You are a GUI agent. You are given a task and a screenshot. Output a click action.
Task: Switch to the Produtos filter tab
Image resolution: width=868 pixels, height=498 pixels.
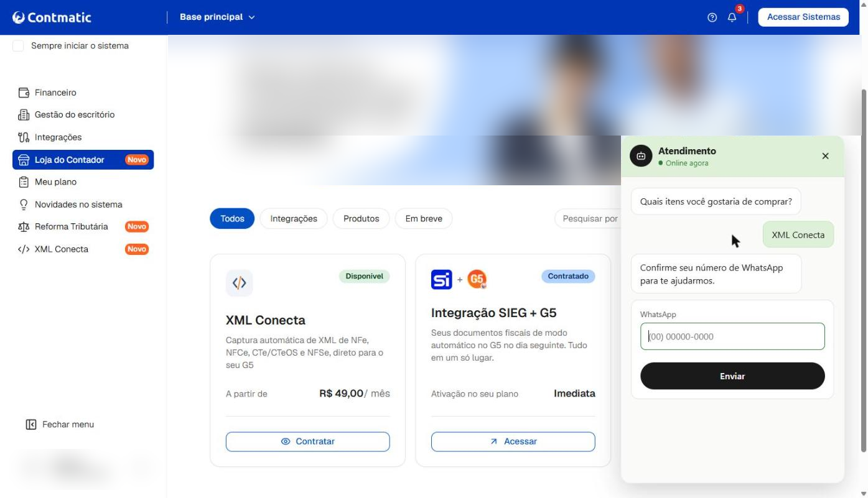(x=362, y=218)
